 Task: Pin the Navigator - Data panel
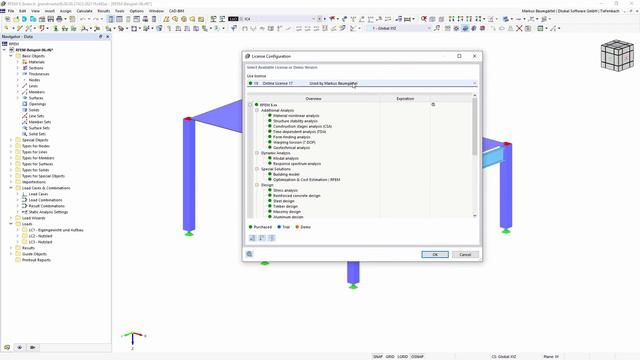pos(100,36)
